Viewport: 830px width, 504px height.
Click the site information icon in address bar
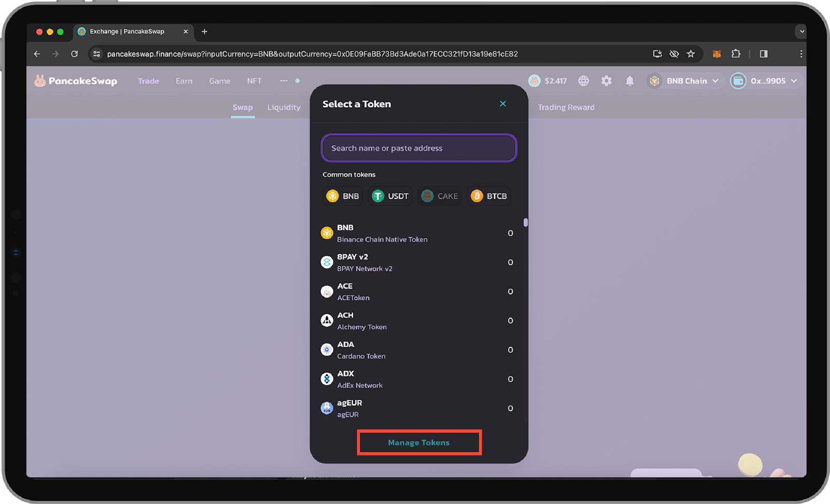click(96, 54)
